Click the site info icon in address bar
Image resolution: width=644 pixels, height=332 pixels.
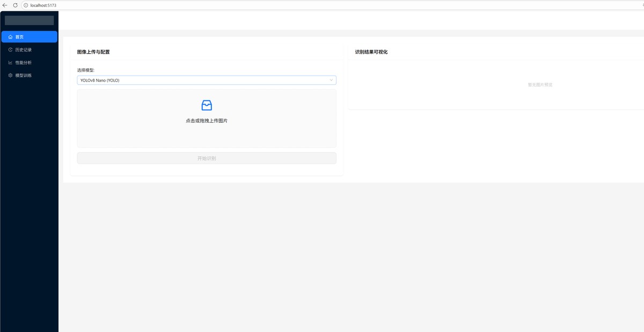click(25, 5)
